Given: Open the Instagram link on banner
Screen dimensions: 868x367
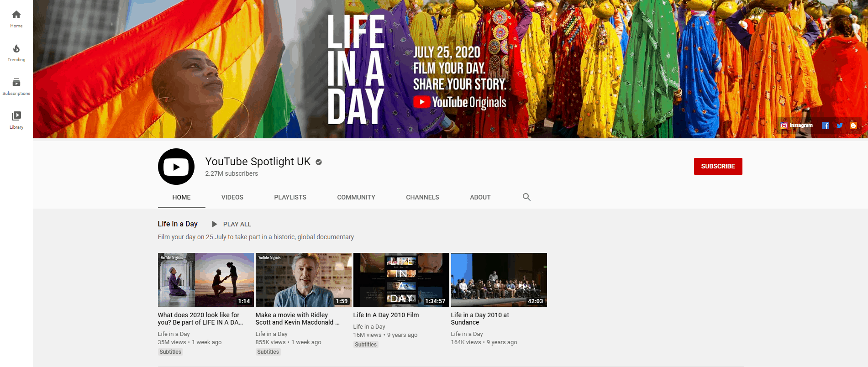Looking at the screenshot, I should click(797, 126).
